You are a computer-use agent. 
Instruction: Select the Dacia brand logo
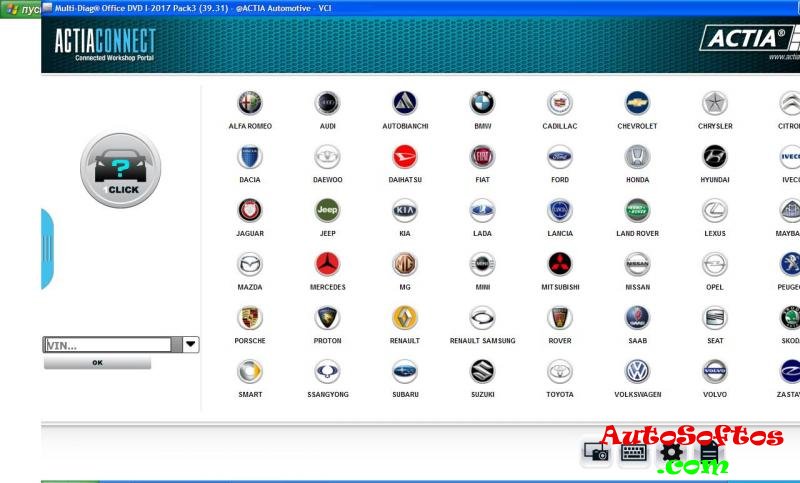pos(249,157)
